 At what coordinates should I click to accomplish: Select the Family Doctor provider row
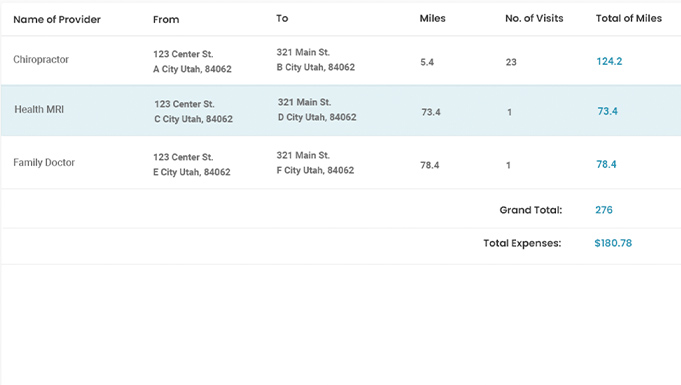tap(340, 163)
